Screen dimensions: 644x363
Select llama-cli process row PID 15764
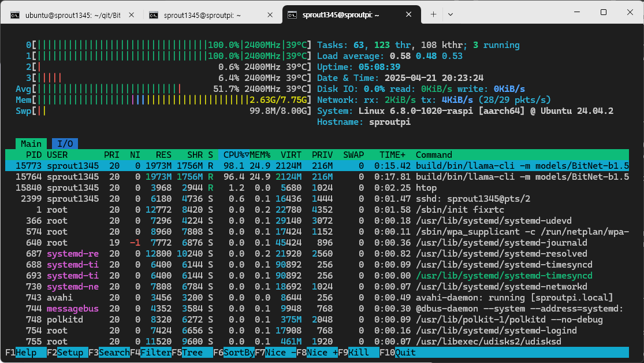click(317, 177)
